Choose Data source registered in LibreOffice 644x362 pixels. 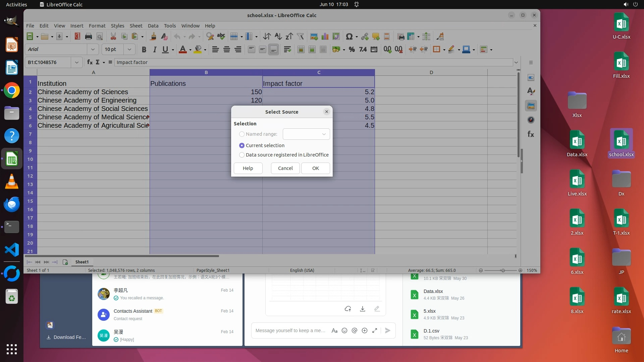[x=241, y=155]
